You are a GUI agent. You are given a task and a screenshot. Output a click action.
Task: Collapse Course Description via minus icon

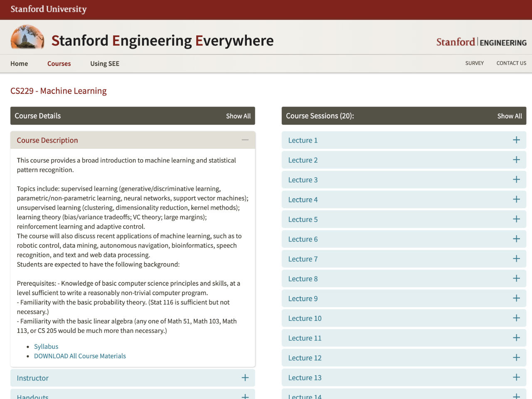coord(245,140)
